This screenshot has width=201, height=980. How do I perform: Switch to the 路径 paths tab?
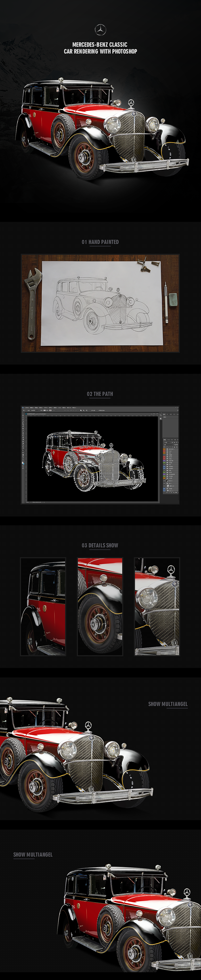tap(172, 440)
